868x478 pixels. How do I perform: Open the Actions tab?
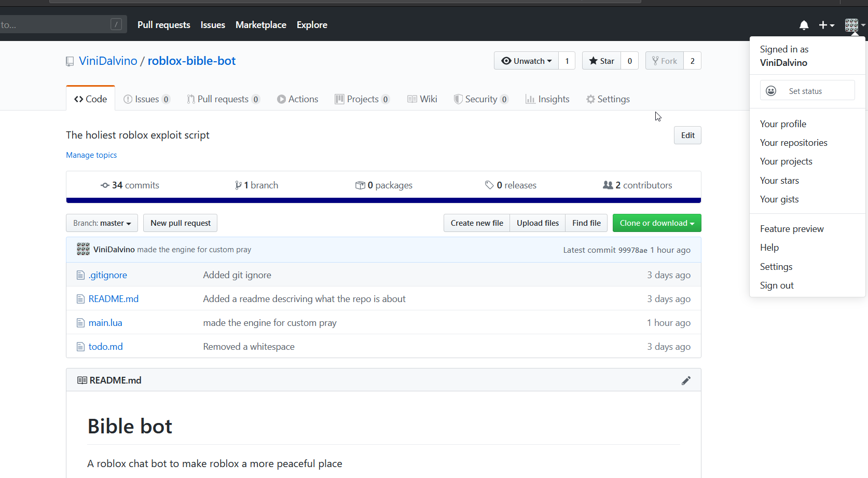pos(297,99)
